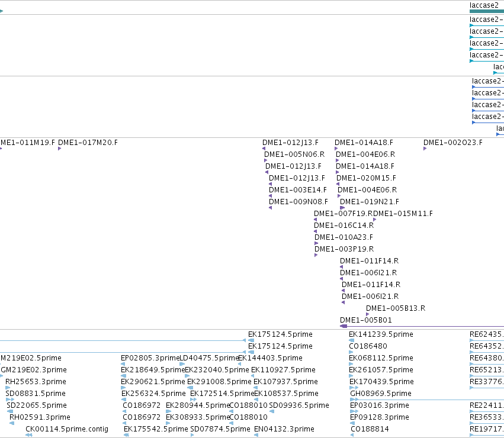
Task: Click the GM219E02.3prime label
Action: point(34,370)
